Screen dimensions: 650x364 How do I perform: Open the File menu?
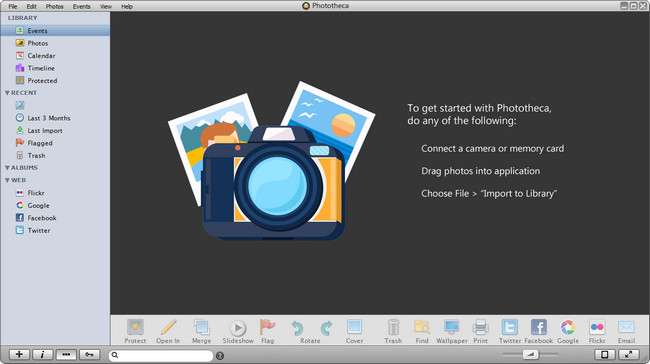[x=13, y=6]
